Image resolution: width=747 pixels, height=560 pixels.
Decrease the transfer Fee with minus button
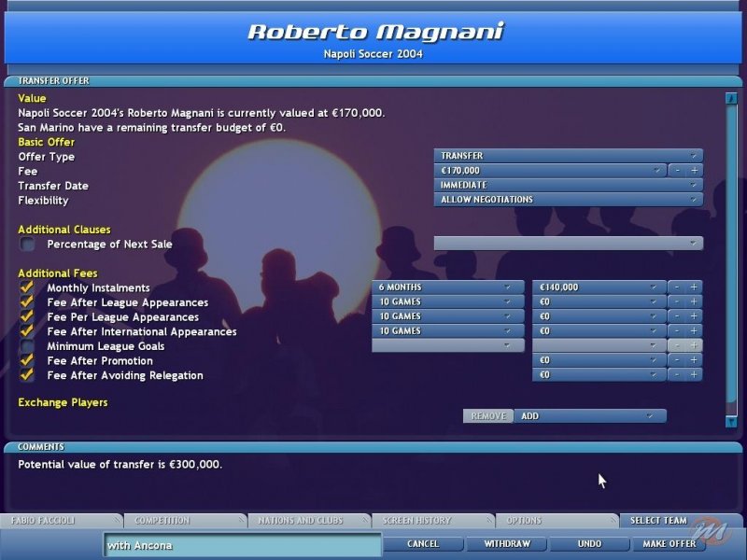677,171
